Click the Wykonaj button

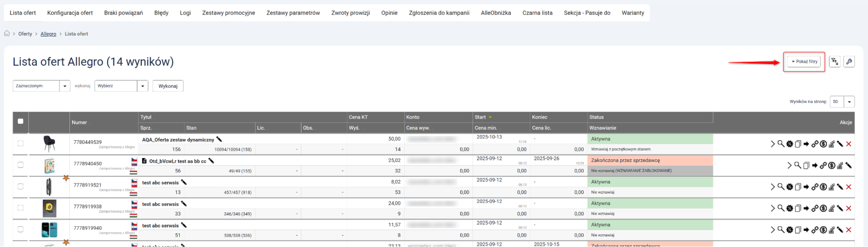tap(168, 86)
